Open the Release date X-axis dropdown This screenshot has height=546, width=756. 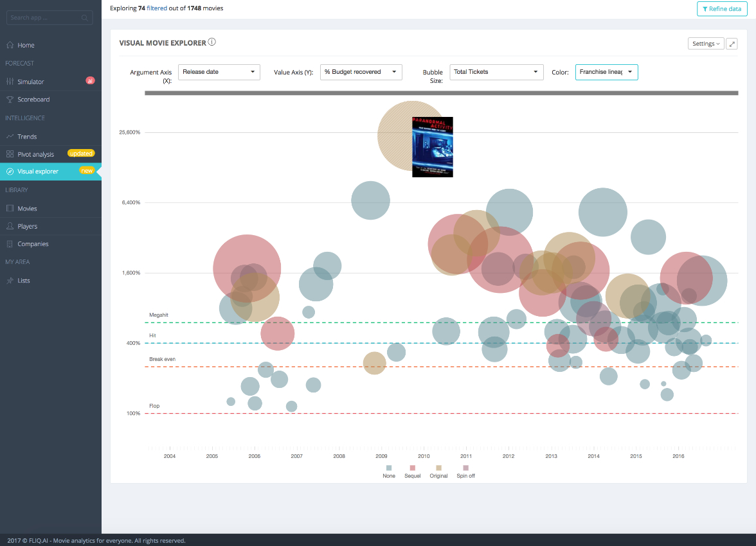[x=219, y=72]
